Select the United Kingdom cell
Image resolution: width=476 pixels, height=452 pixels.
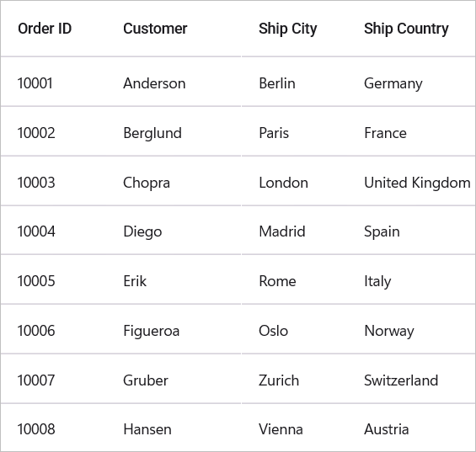pos(417,183)
